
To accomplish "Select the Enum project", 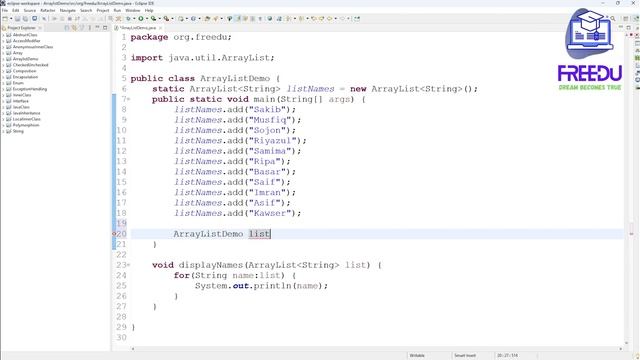I will coord(18,83).
